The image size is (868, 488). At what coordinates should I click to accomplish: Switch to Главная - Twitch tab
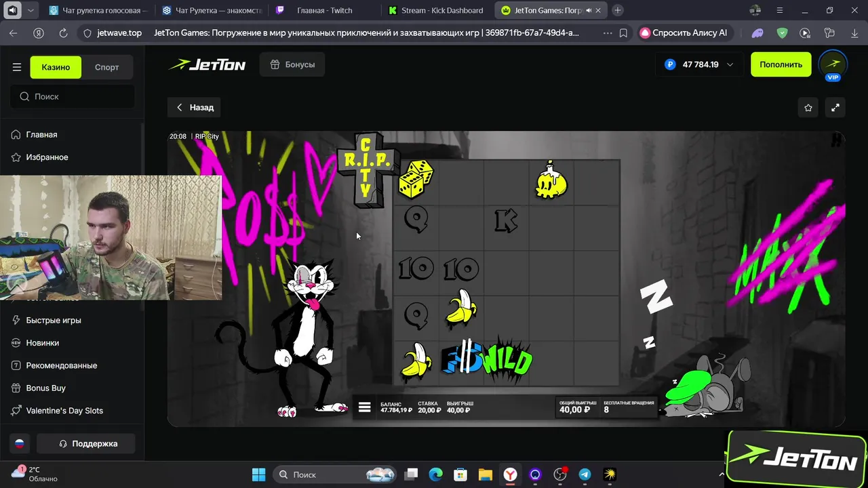pos(325,10)
